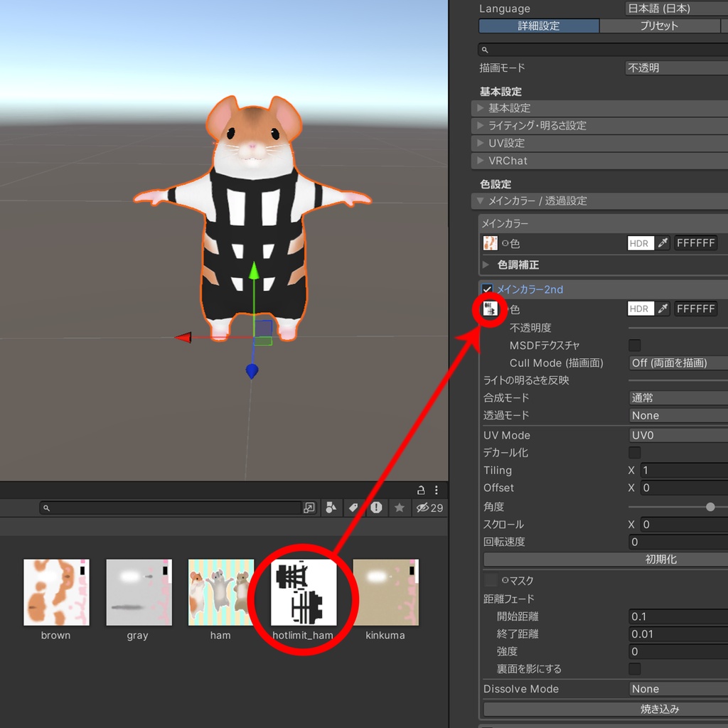Open Cull Mode (描画面) dropdown
The height and width of the screenshot is (728, 728).
(x=678, y=363)
